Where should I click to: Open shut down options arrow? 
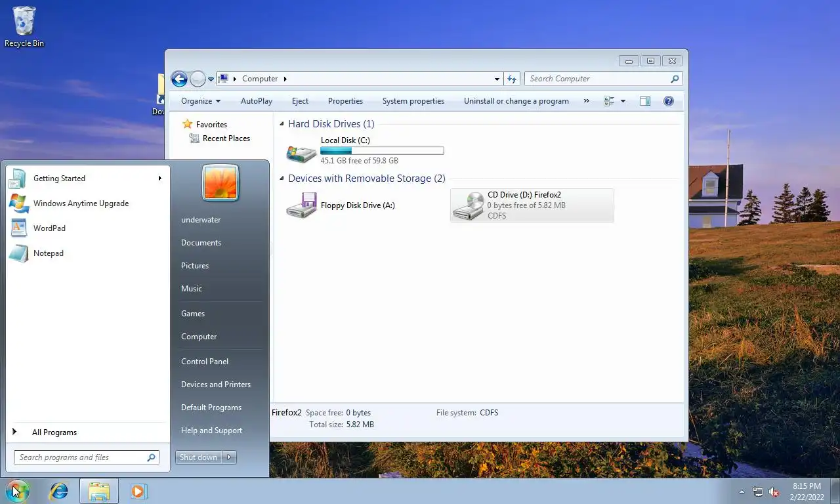pyautogui.click(x=229, y=457)
